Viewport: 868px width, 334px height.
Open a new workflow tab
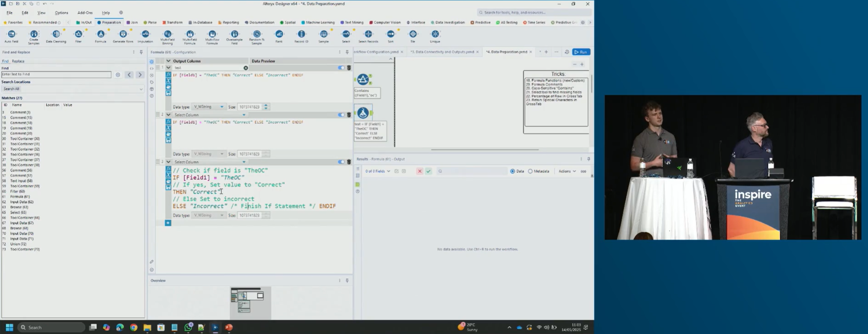pyautogui.click(x=546, y=52)
